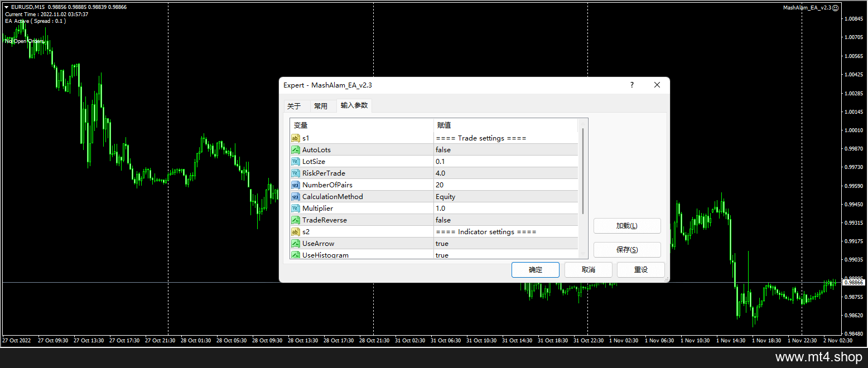868x368 pixels.
Task: Select the AutoLots variable name
Action: coord(316,150)
